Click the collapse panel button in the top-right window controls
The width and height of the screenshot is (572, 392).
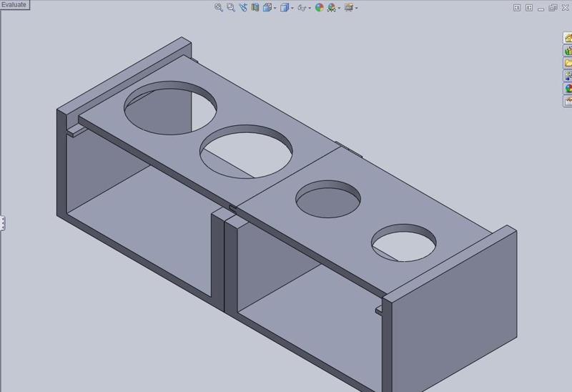click(517, 8)
